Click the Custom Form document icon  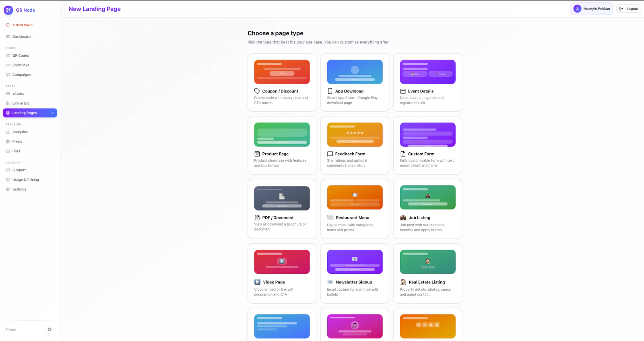[x=403, y=154]
